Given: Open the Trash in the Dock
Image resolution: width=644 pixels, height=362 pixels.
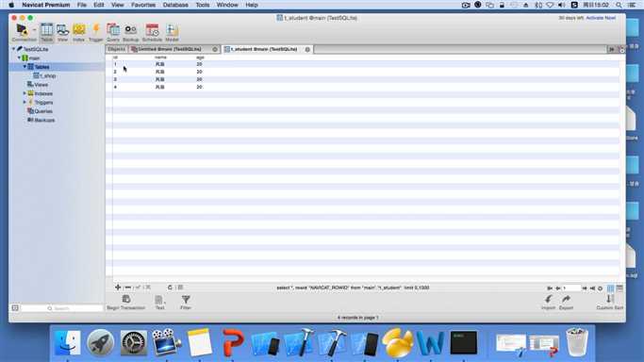Looking at the screenshot, I should [577, 342].
